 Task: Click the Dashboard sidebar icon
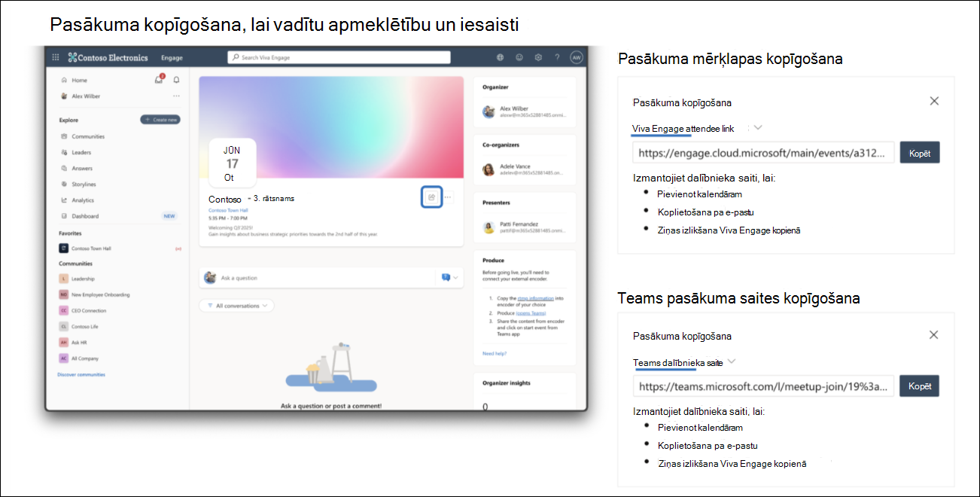64,216
